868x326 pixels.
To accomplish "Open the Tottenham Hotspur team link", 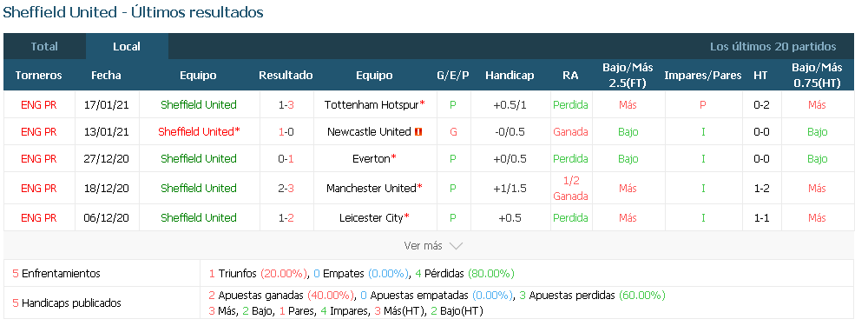I will pyautogui.click(x=371, y=105).
